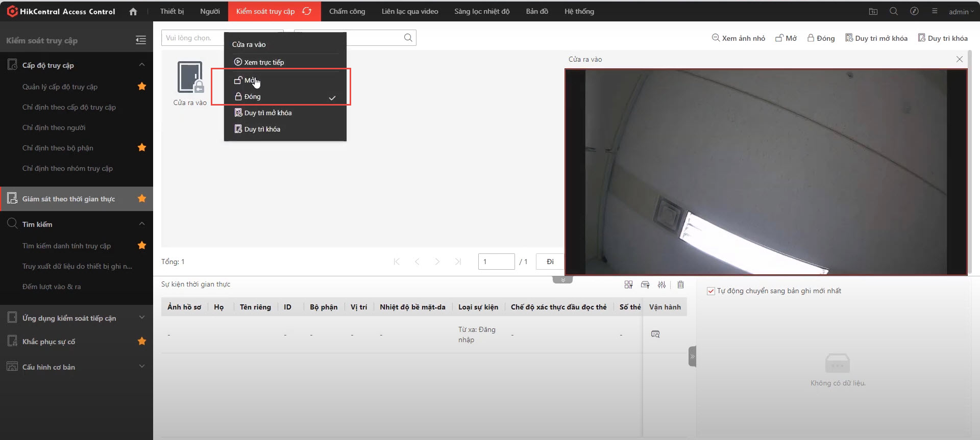Click the Đi page button
This screenshot has width=980, height=440.
coord(550,262)
